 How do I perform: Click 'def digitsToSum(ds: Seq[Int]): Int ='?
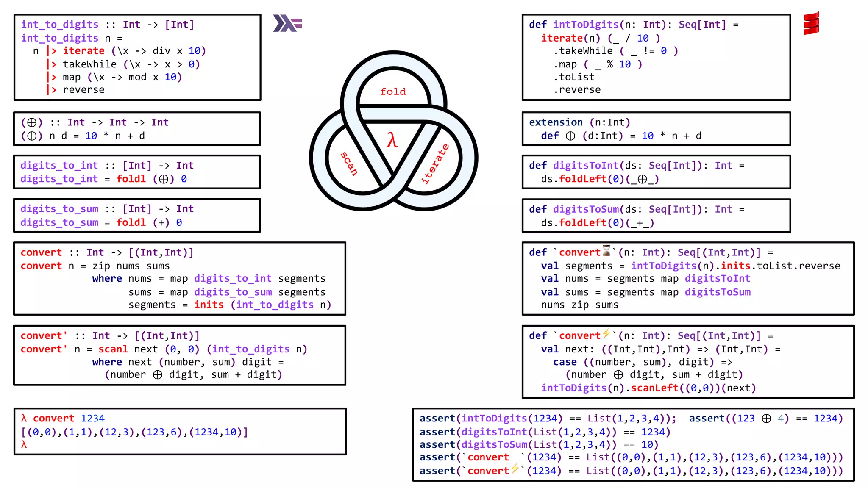point(637,209)
